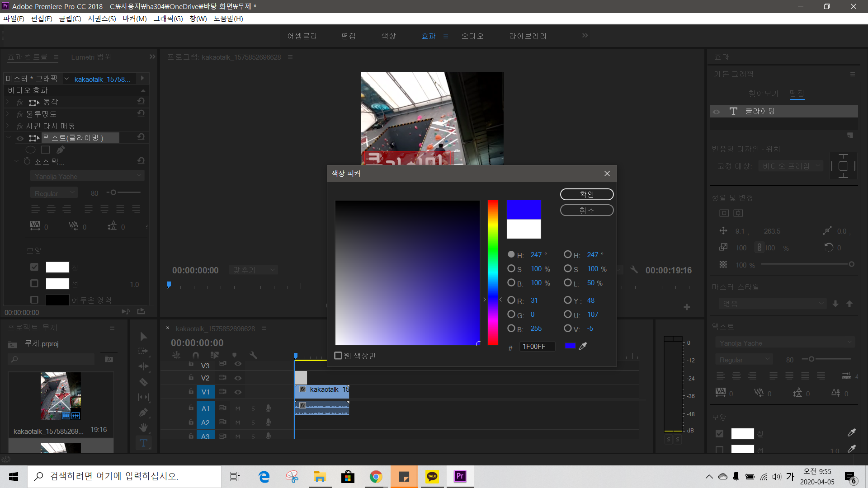Reset the 동작 motion effect
The image size is (868, 488).
pos(141,102)
